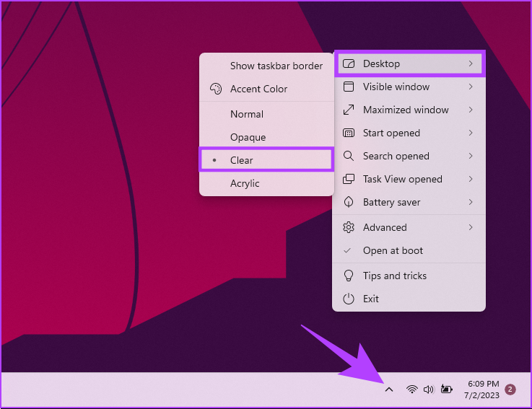532x409 pixels.
Task: Select the Clear taskbar style
Action: click(x=266, y=160)
